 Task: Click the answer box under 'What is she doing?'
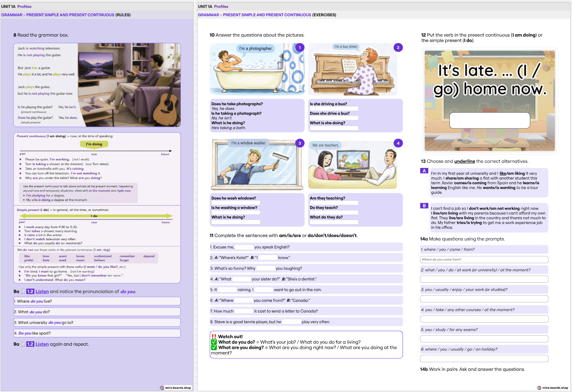[334, 128]
